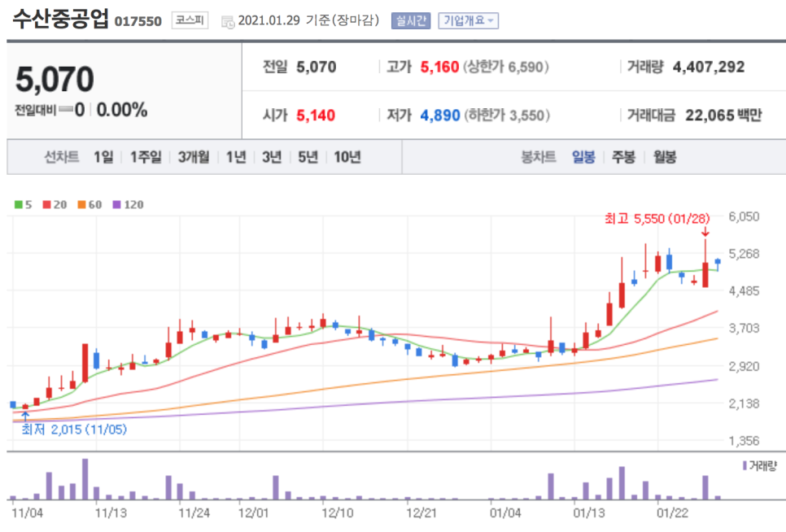Select the 10년 line chart tab
The height and width of the screenshot is (532, 786).
point(347,157)
